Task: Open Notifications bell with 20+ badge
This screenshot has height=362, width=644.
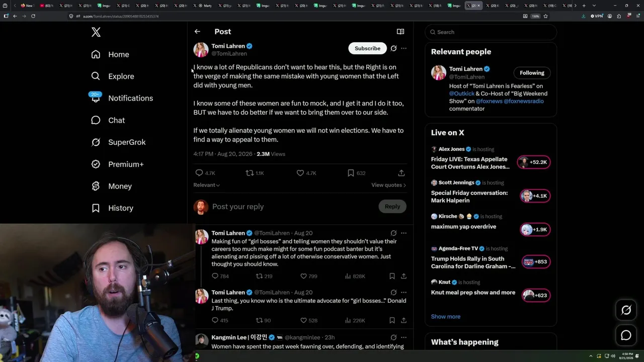Action: click(x=96, y=98)
